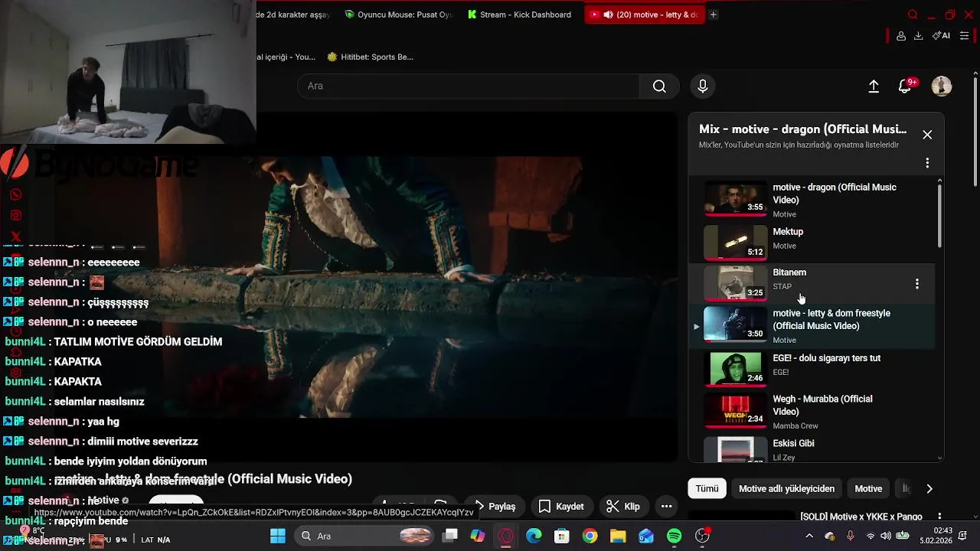980x551 pixels.
Task: Play Mektup from the Mix playlist
Action: [812, 241]
